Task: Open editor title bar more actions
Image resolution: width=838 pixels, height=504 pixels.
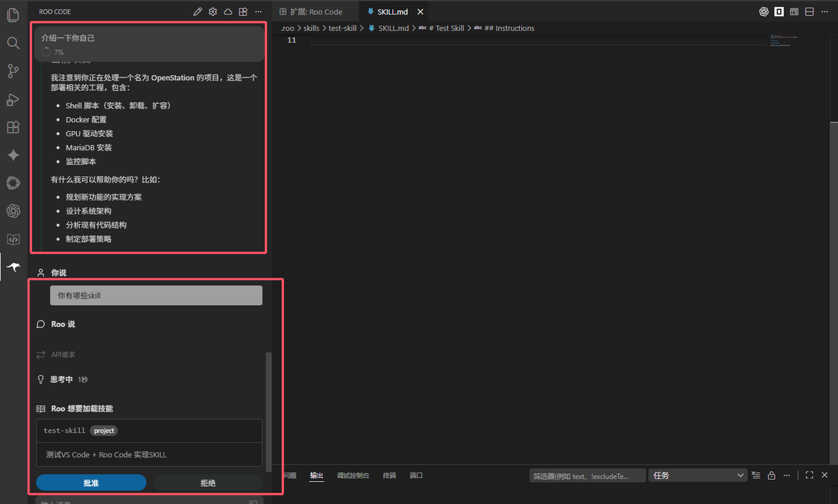Action: click(825, 12)
